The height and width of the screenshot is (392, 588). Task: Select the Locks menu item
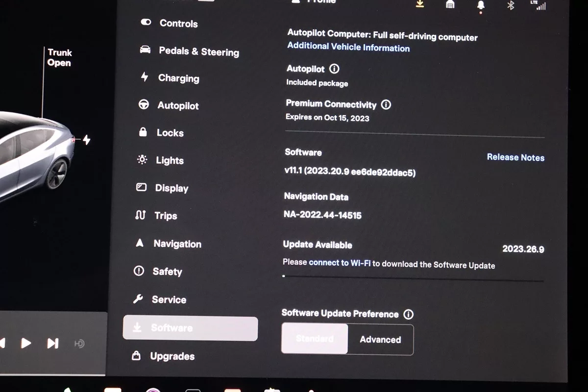click(x=170, y=133)
